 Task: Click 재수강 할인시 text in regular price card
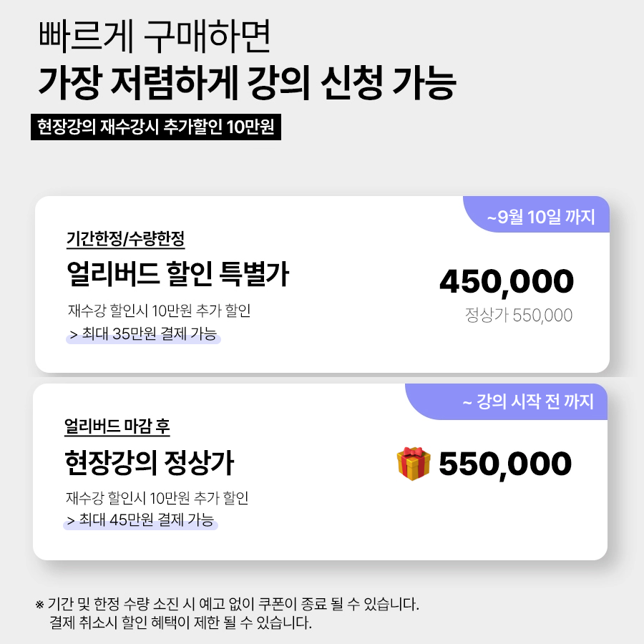tap(106, 498)
